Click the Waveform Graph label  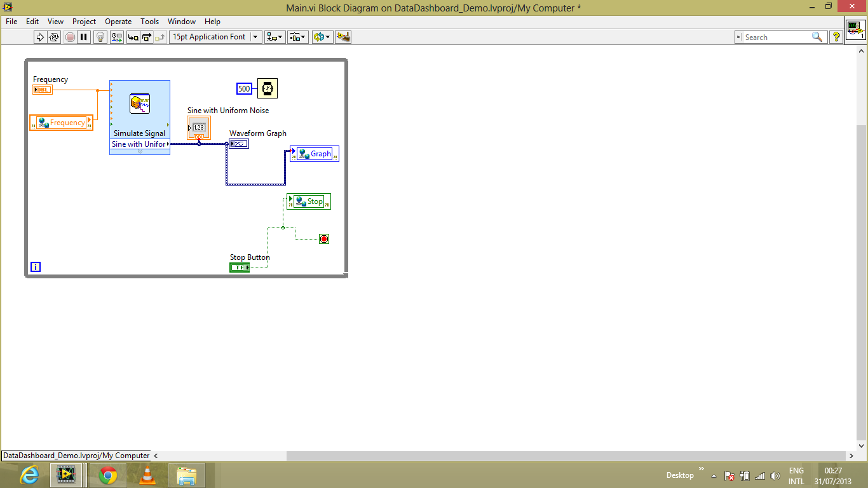tap(258, 133)
